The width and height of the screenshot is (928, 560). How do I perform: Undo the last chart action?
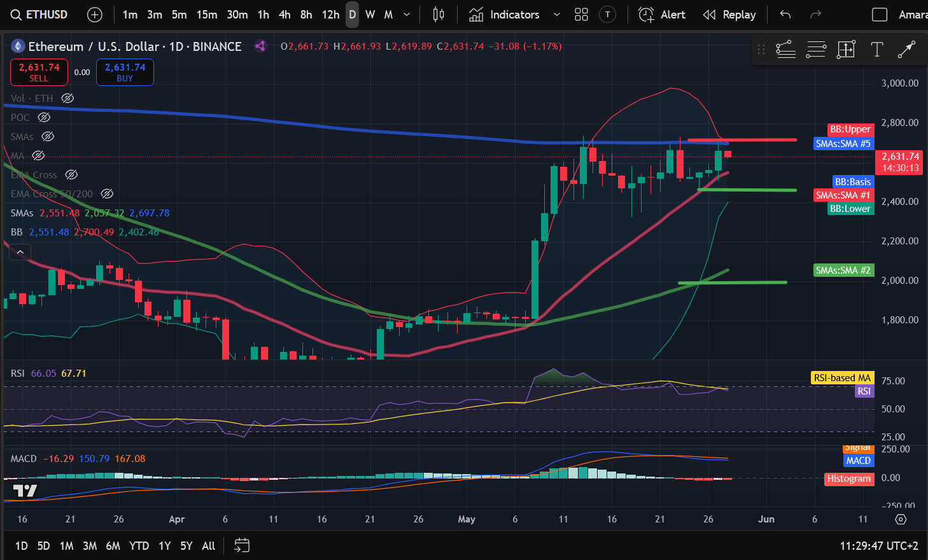pos(785,15)
